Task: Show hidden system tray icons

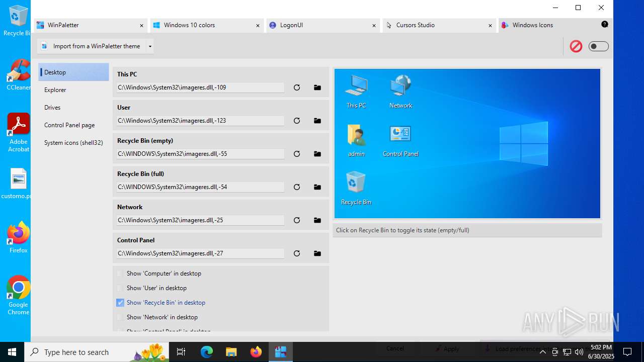Action: coord(543,352)
